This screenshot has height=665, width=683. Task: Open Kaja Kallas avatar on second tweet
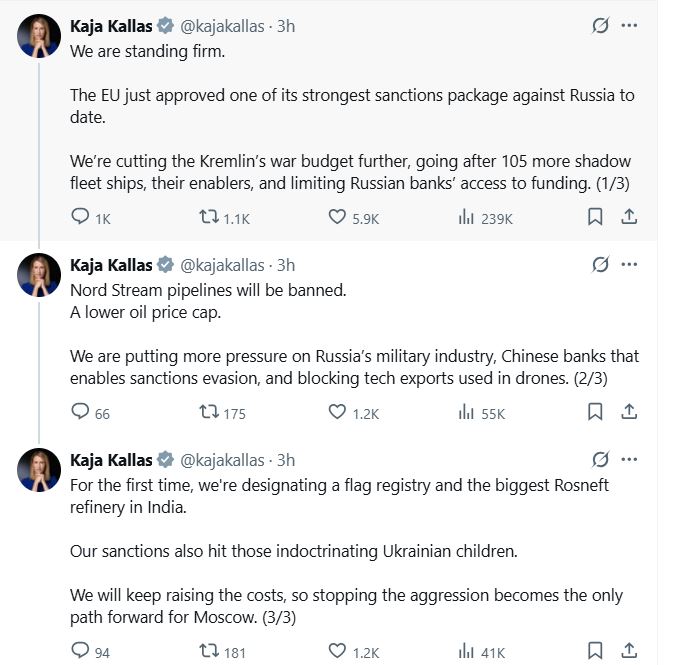40,275
